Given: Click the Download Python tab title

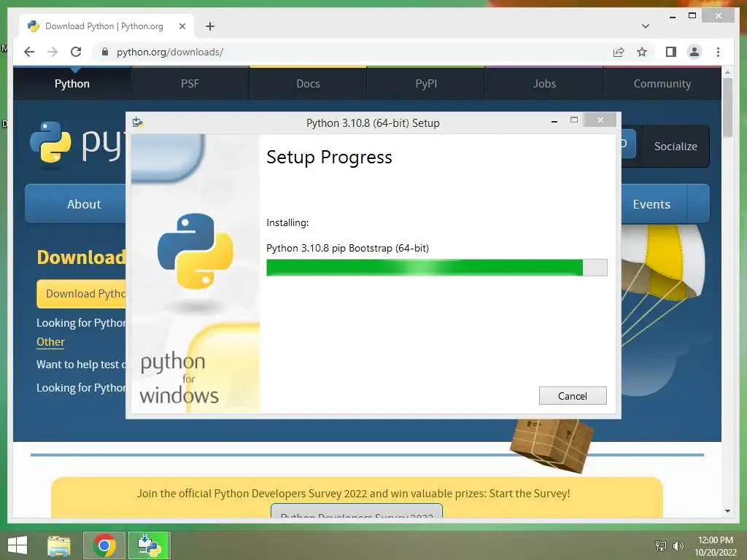Looking at the screenshot, I should click(104, 26).
